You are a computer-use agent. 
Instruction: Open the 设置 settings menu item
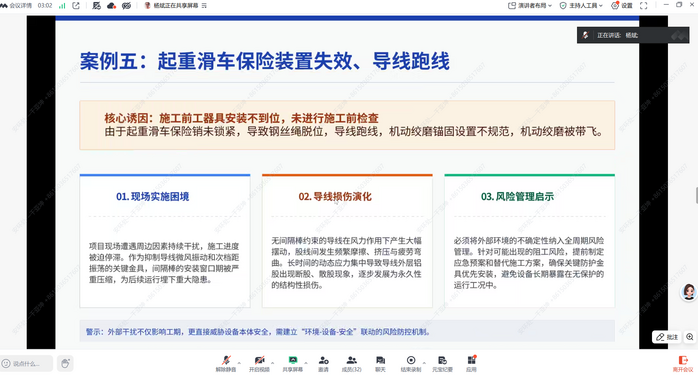click(622, 5)
